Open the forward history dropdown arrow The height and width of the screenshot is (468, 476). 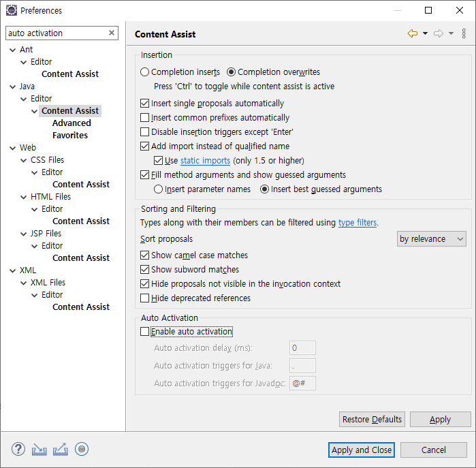(451, 33)
